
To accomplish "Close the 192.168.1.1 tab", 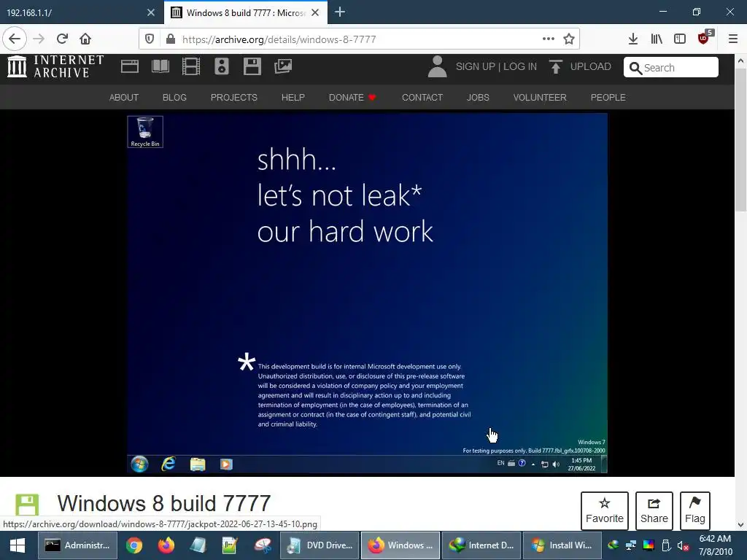I will pos(151,13).
